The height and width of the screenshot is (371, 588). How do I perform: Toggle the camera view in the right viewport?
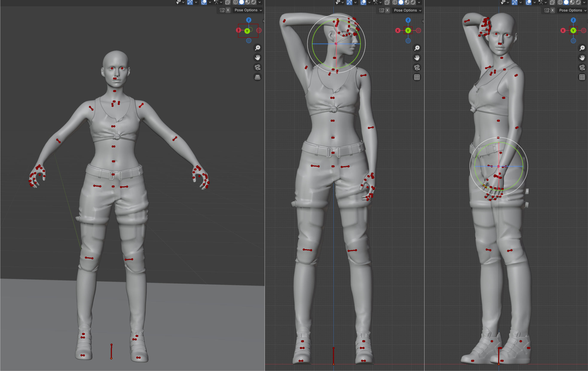click(x=582, y=68)
